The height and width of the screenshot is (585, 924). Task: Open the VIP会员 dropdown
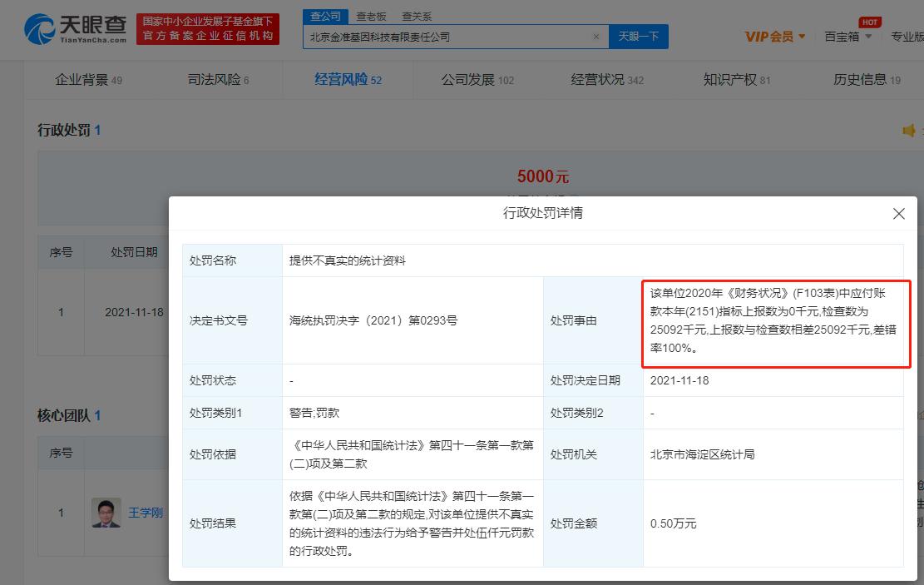coord(773,37)
